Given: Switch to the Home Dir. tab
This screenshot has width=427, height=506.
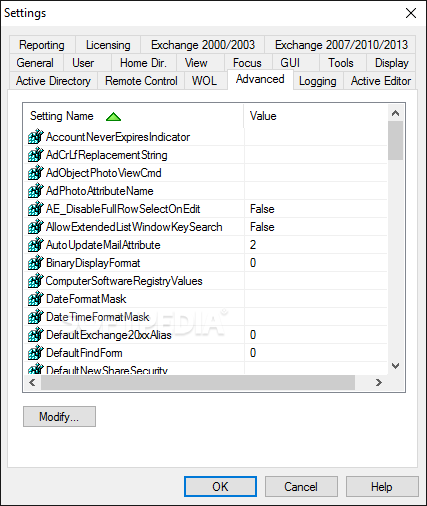Looking at the screenshot, I should coord(143,63).
